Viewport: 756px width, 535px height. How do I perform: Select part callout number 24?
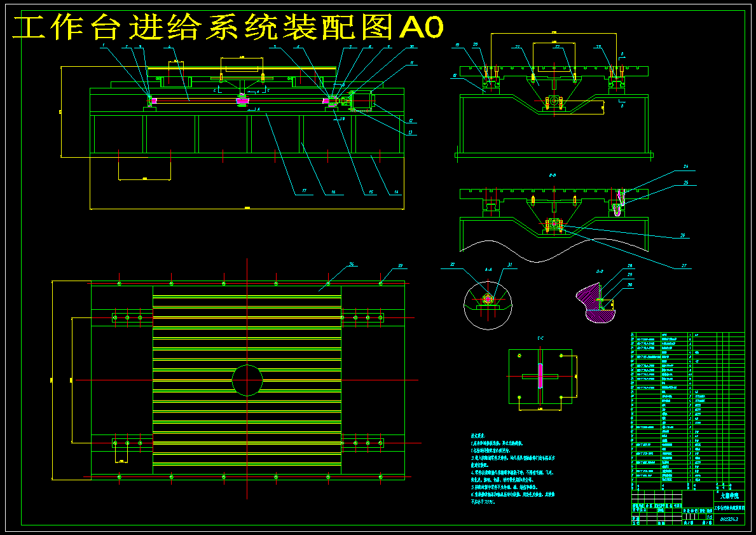tap(685, 167)
